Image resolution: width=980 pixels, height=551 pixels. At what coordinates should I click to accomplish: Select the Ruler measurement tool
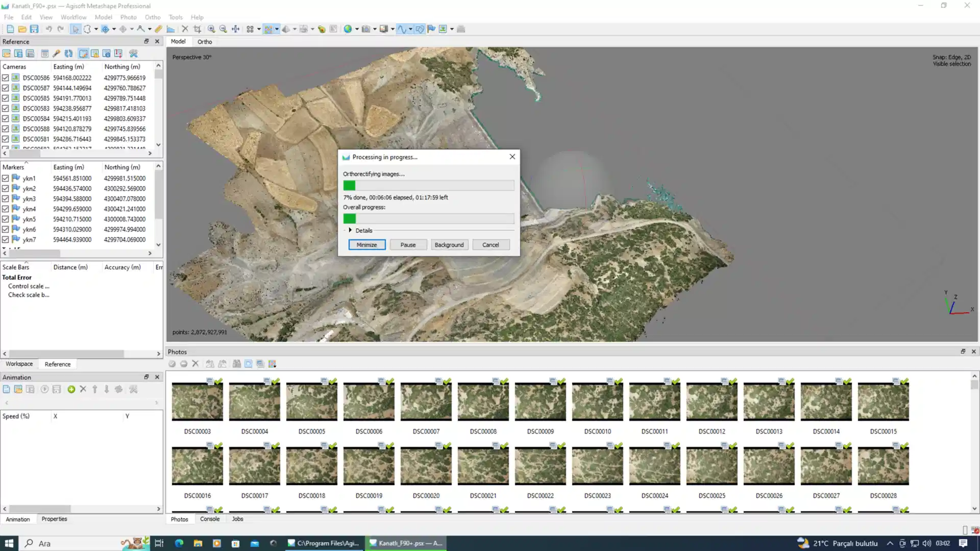pyautogui.click(x=158, y=29)
